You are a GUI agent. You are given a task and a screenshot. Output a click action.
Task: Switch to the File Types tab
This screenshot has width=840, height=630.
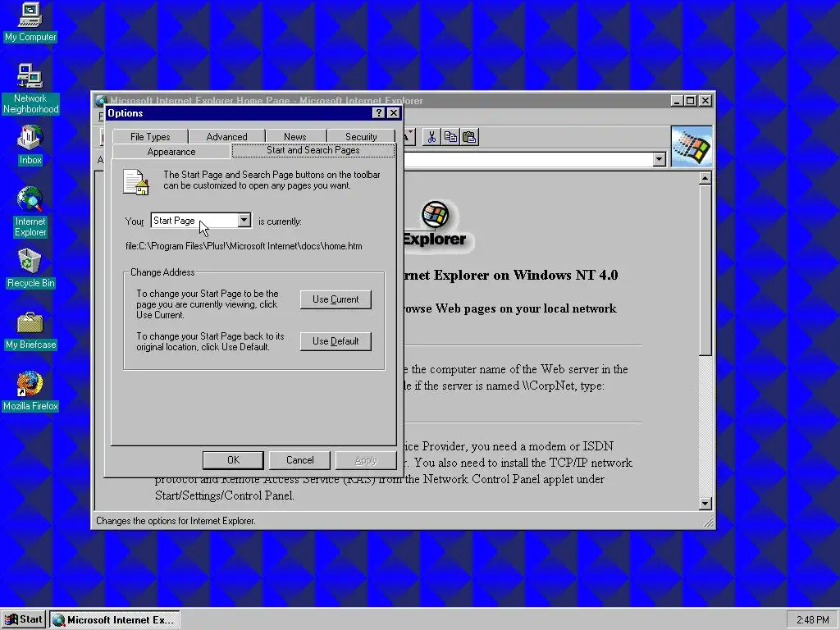pyautogui.click(x=150, y=137)
